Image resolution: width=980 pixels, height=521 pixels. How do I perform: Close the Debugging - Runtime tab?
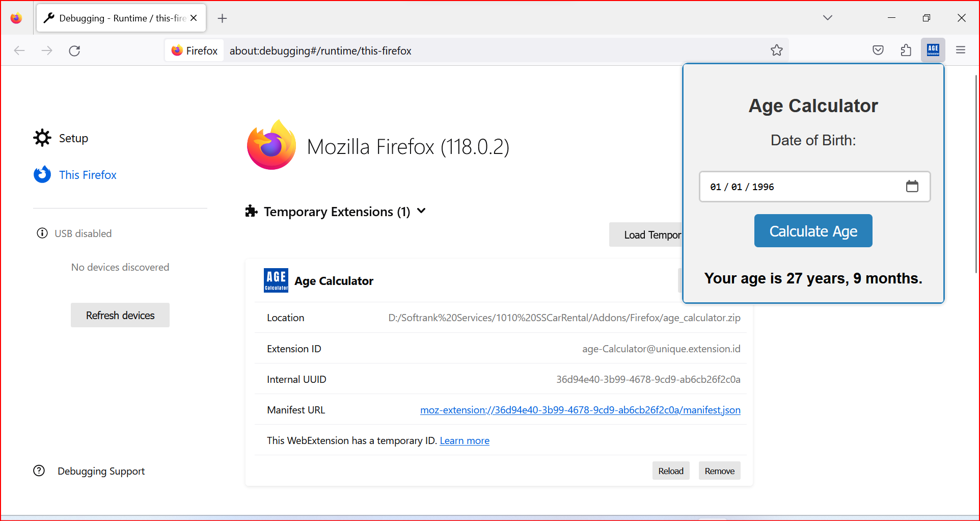pyautogui.click(x=194, y=18)
